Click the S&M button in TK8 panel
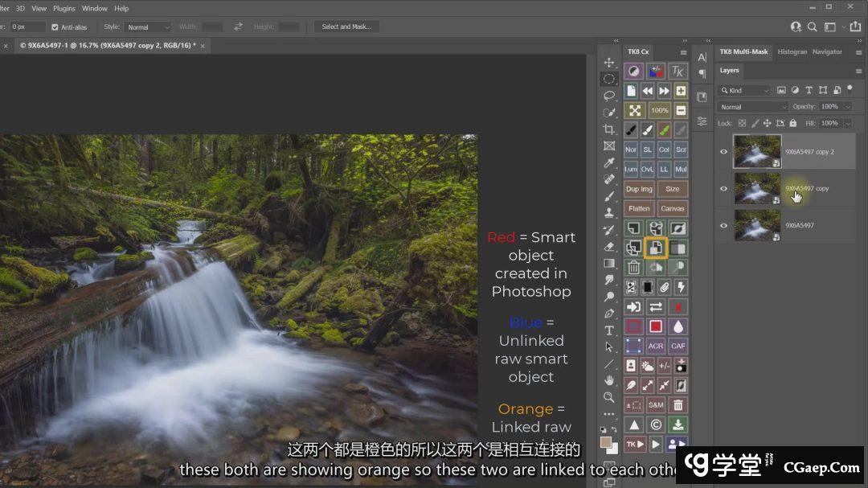 coord(656,405)
